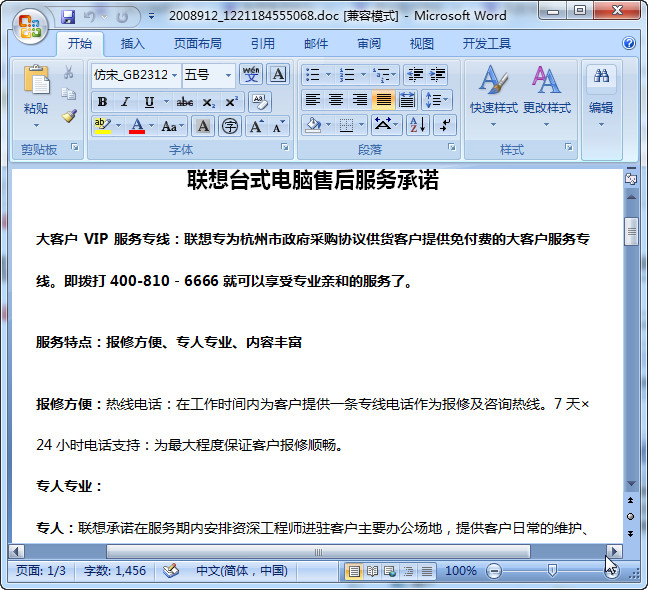Viewport: 648px width, 590px height.
Task: Open select browse object button
Action: pos(631,516)
